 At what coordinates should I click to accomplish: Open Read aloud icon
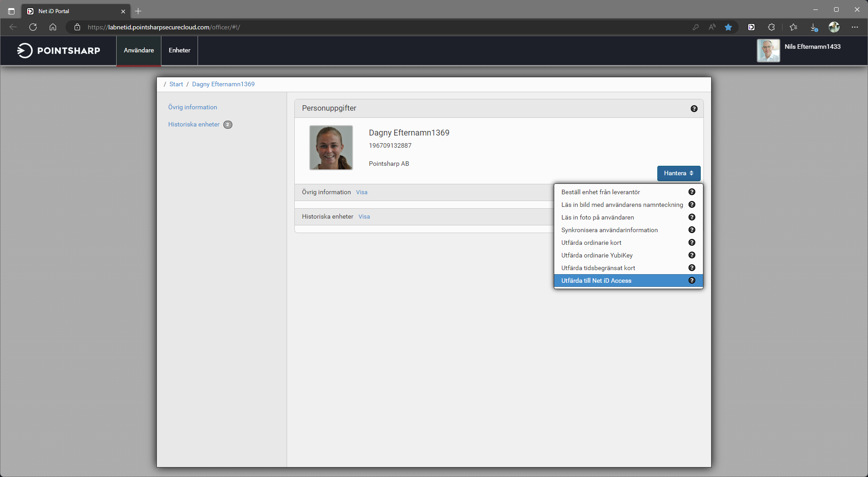(712, 27)
